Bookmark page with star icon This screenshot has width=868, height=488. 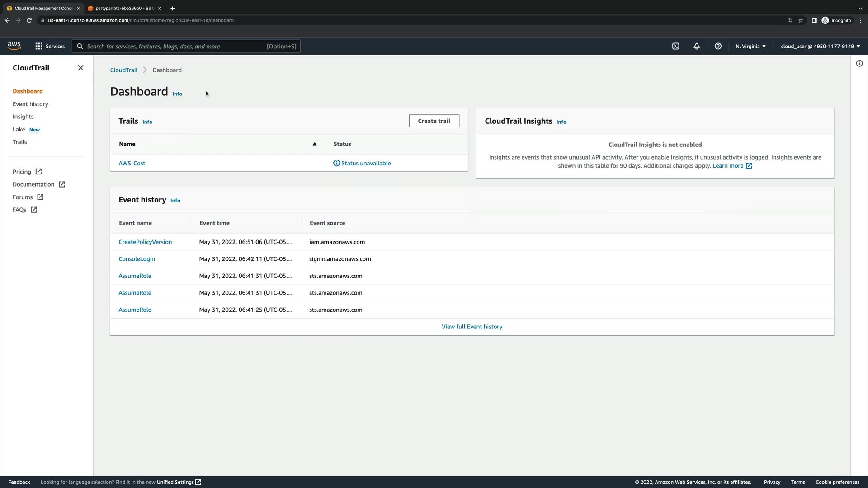click(801, 20)
